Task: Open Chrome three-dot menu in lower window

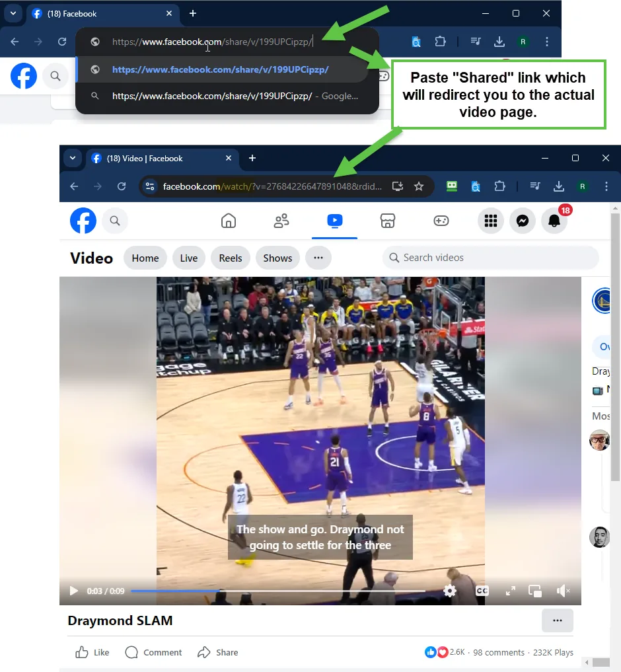Action: pos(606,186)
